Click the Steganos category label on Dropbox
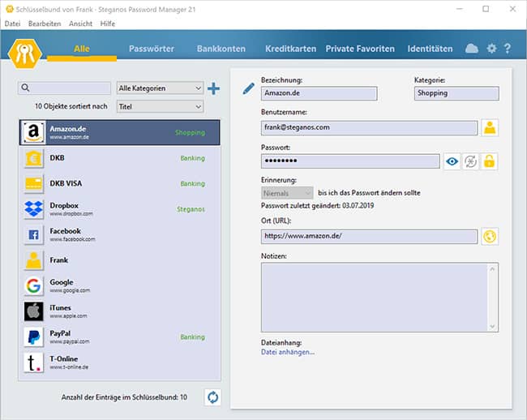527x420 pixels. pyautogui.click(x=191, y=209)
